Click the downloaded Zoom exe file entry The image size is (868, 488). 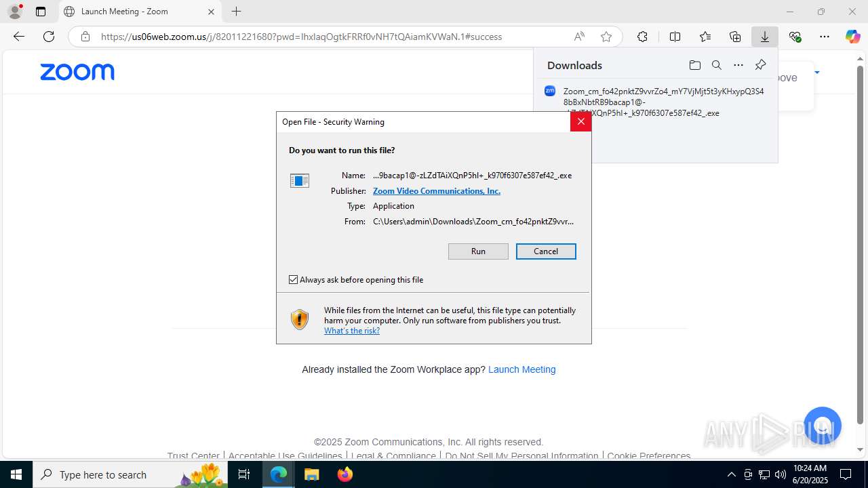(x=655, y=102)
